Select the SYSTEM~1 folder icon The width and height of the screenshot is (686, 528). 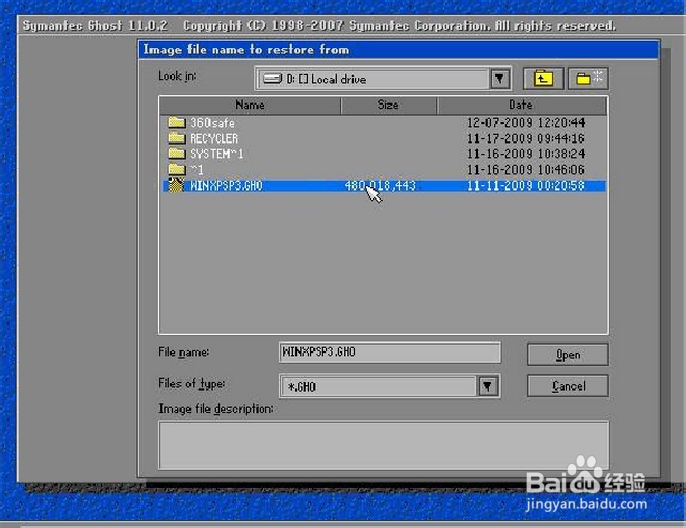pyautogui.click(x=177, y=153)
